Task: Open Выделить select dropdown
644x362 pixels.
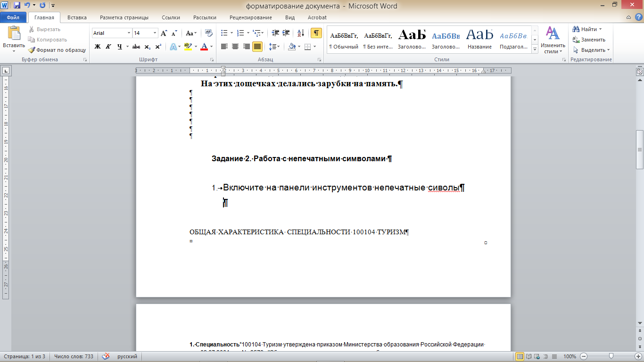Action: (592, 50)
